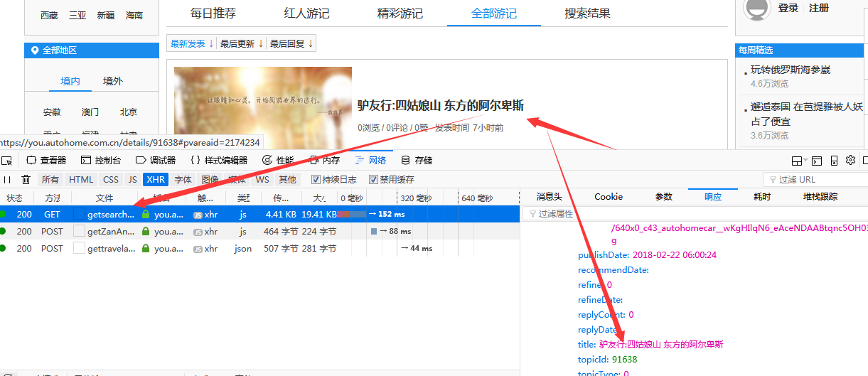The height and width of the screenshot is (376, 868).
Task: Filter requests by JS
Action: (133, 180)
